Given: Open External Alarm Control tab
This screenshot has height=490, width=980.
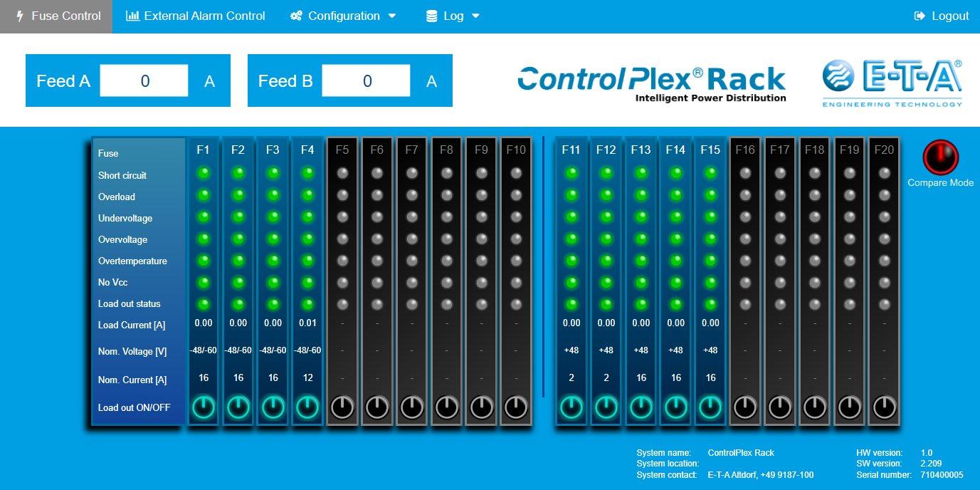Looking at the screenshot, I should [x=196, y=16].
